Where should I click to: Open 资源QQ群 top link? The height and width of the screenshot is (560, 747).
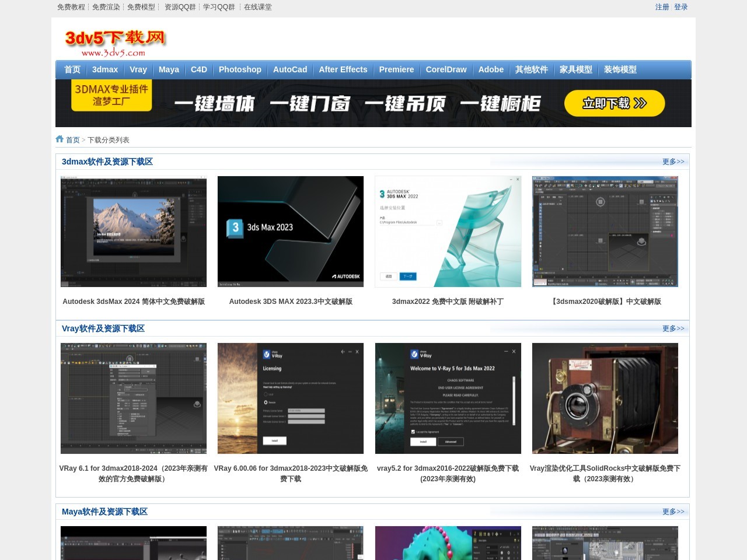(180, 7)
